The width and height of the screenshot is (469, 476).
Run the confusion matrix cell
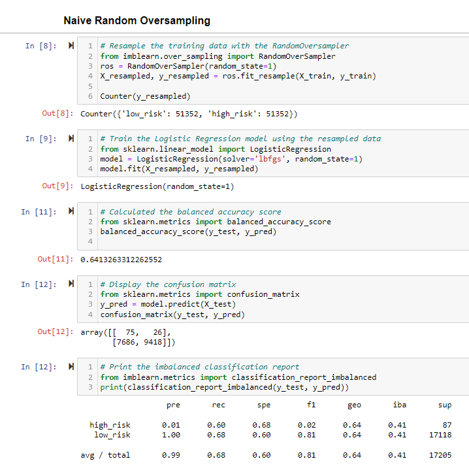(x=71, y=284)
